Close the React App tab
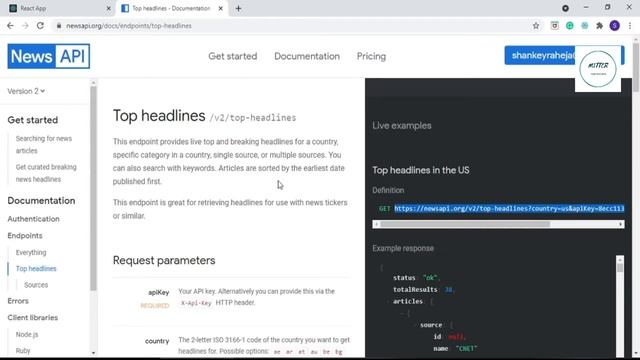640x360 pixels. [109, 8]
